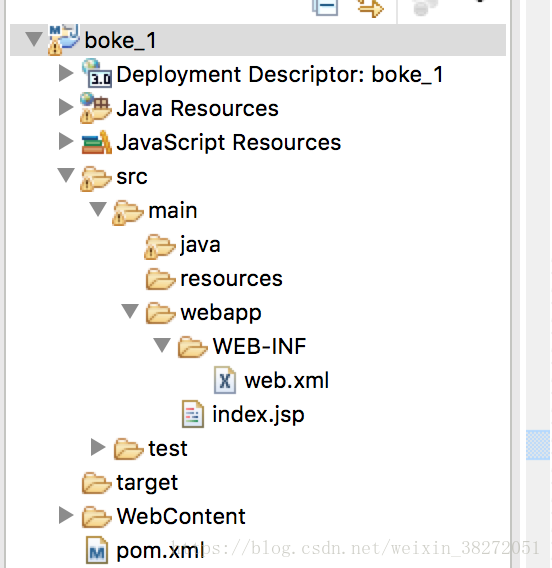The height and width of the screenshot is (568, 552).
Task: Select the 'WebContent' folder name
Action: click(181, 517)
